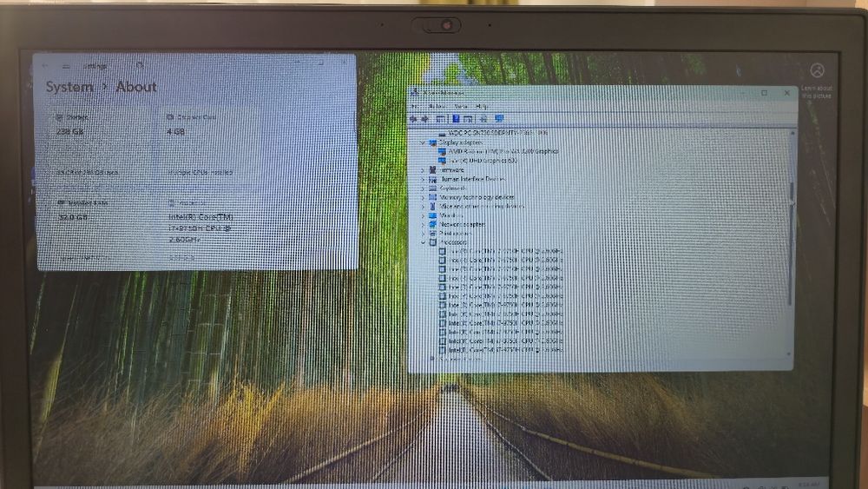Select the AMD Radeon Pro WX 3200 Graphics entry
Viewport: 868px width, 489px height.
pos(503,151)
